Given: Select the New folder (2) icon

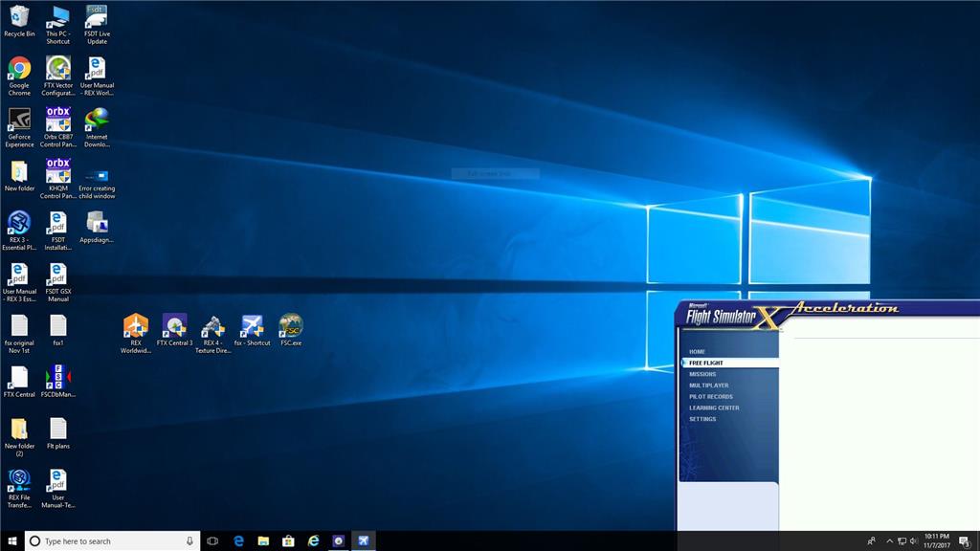Looking at the screenshot, I should [19, 436].
